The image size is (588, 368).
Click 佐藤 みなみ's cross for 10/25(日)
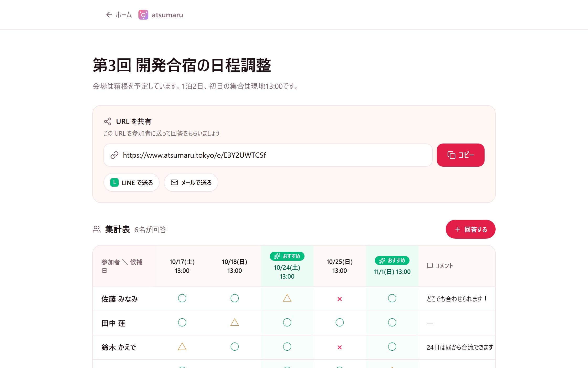340,299
